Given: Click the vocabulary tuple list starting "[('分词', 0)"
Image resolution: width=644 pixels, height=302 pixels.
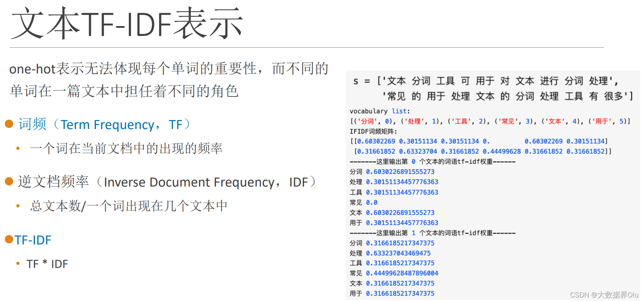Looking at the screenshot, I should (x=490, y=121).
